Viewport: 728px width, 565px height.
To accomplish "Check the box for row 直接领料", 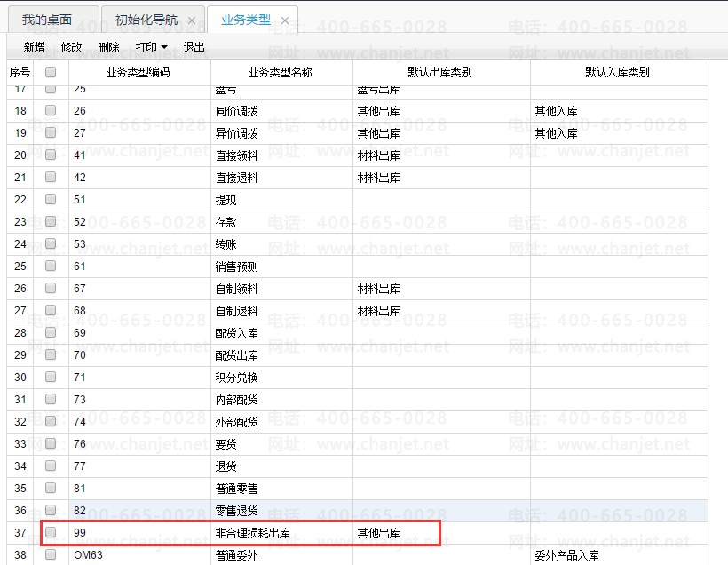I will 51,155.
